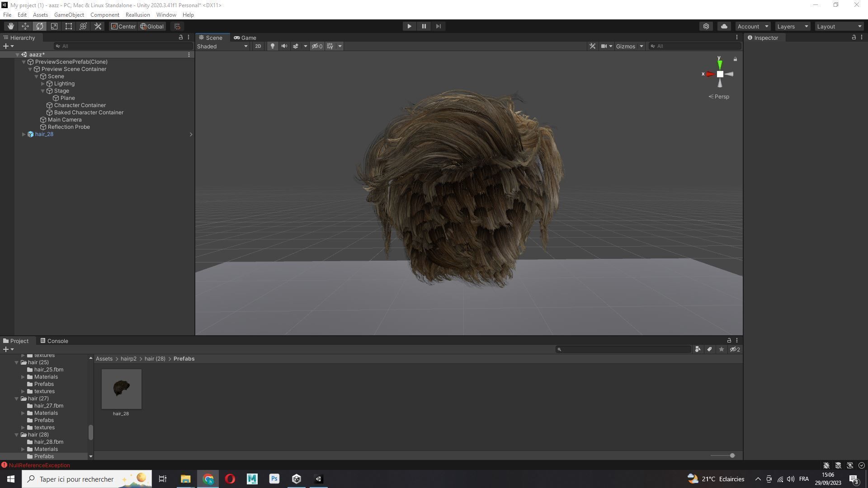Click the Project tree scrollbar

(x=90, y=432)
